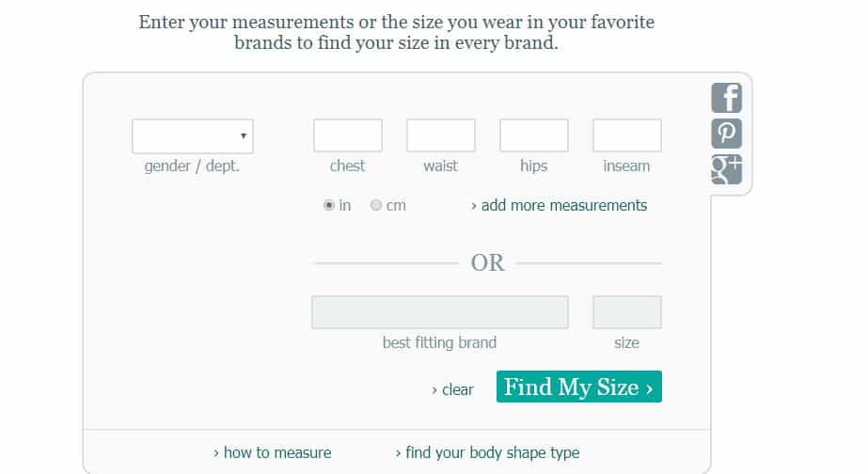Image resolution: width=868 pixels, height=474 pixels.
Task: Share via Google Plus icon
Action: coord(726,169)
